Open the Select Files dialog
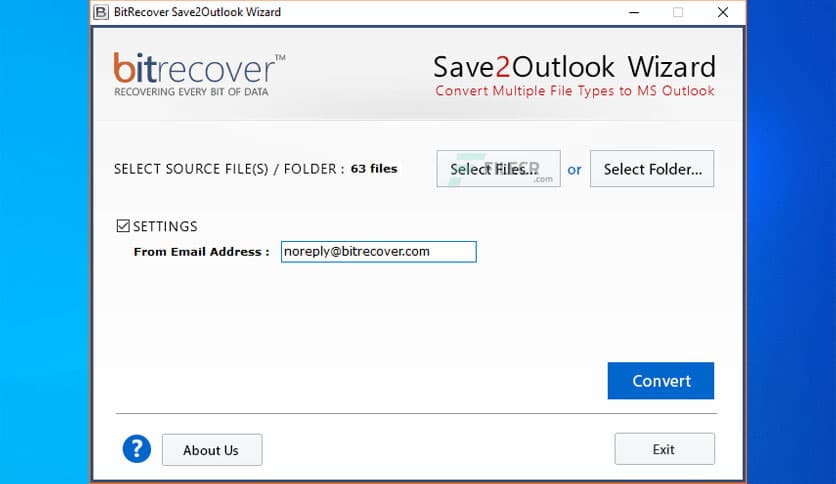This screenshot has height=484, width=836. [498, 169]
